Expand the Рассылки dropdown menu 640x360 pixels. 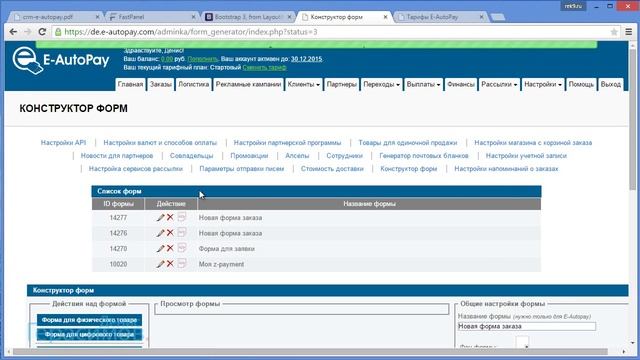(499, 84)
